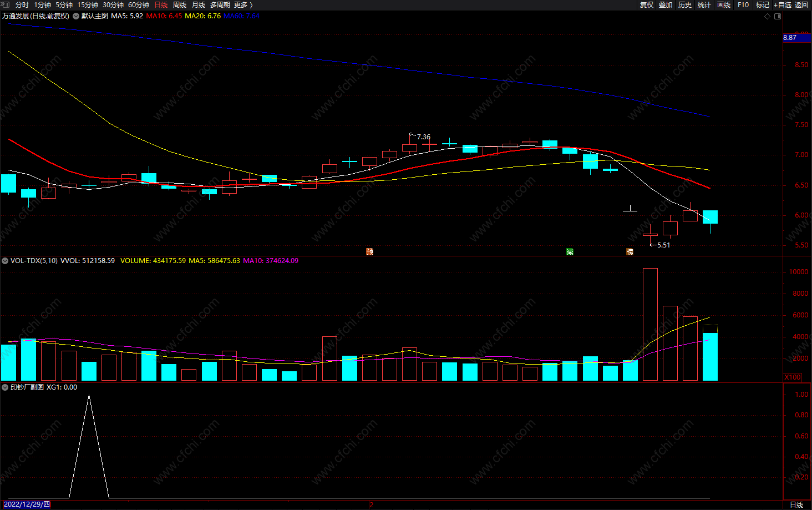Screen dimensions: 812x510
Task: Switch chart to 15分钟 period
Action: pos(88,4)
